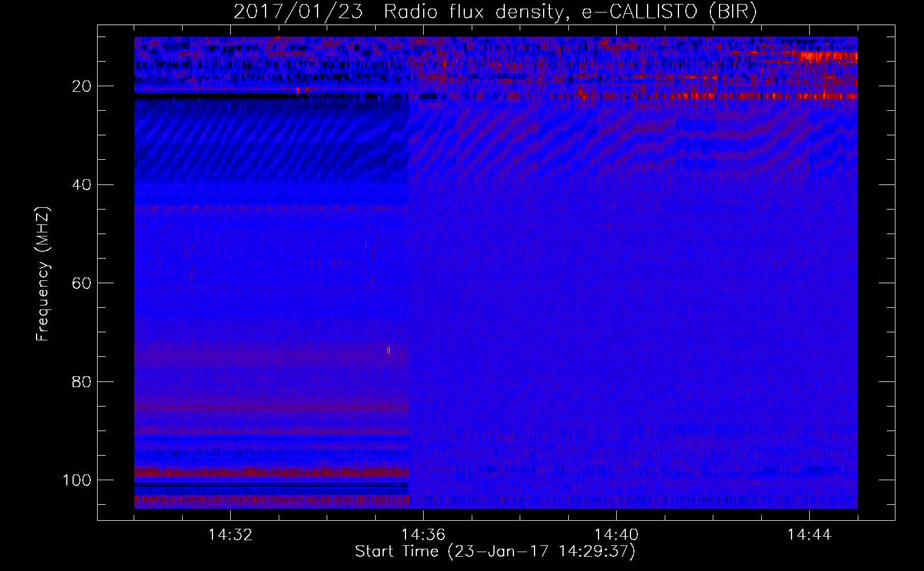
Task: Click the 14:36 time tick label
Action: point(423,534)
